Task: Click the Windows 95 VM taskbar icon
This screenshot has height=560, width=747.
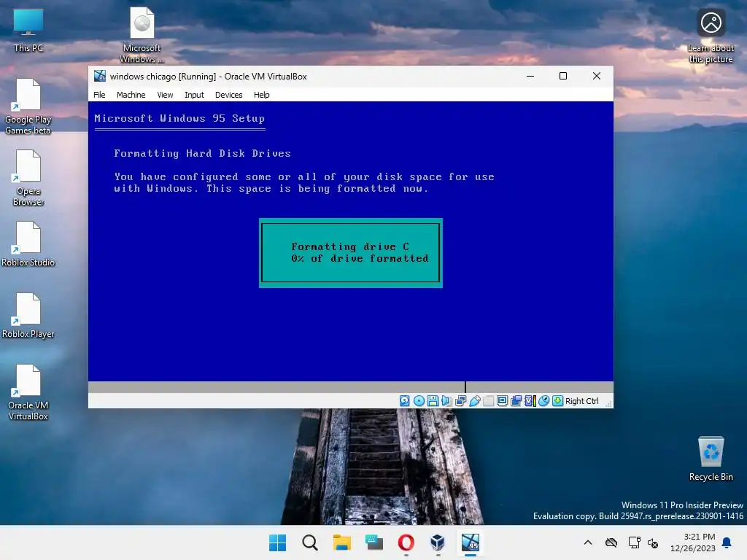Action: click(x=471, y=542)
